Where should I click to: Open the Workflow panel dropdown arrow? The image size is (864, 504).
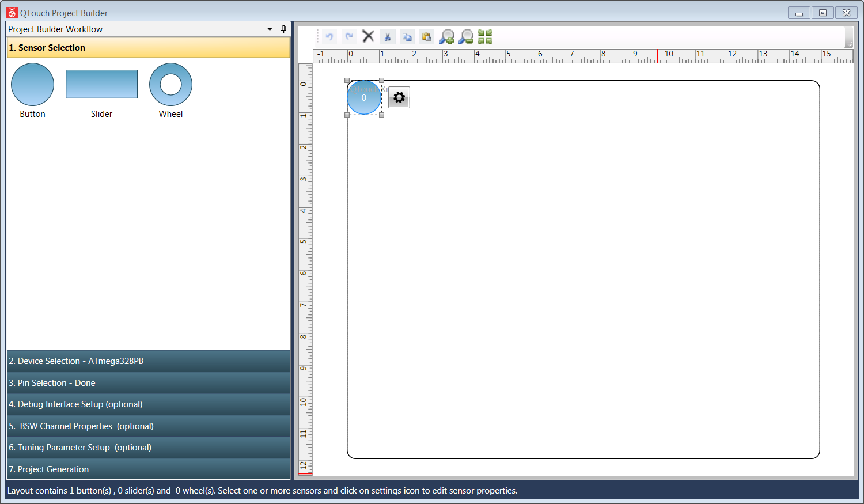tap(270, 29)
